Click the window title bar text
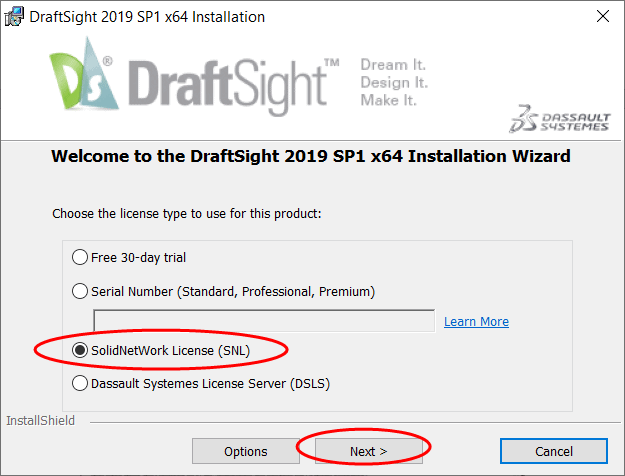Viewport: 625px width, 476px height. coord(150,17)
